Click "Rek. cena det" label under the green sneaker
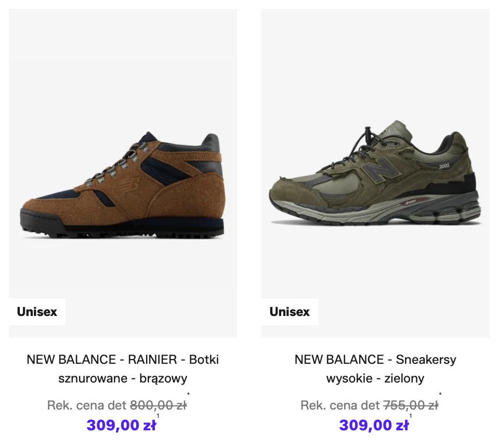Viewport: 498px width, 448px height. tap(340, 405)
